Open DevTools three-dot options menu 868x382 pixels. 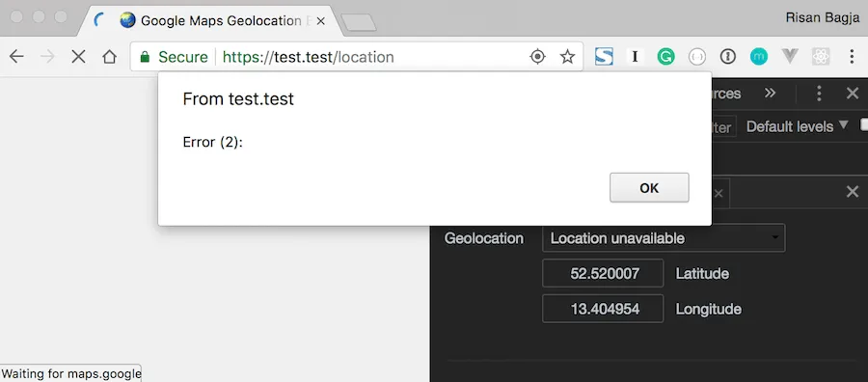click(x=819, y=94)
